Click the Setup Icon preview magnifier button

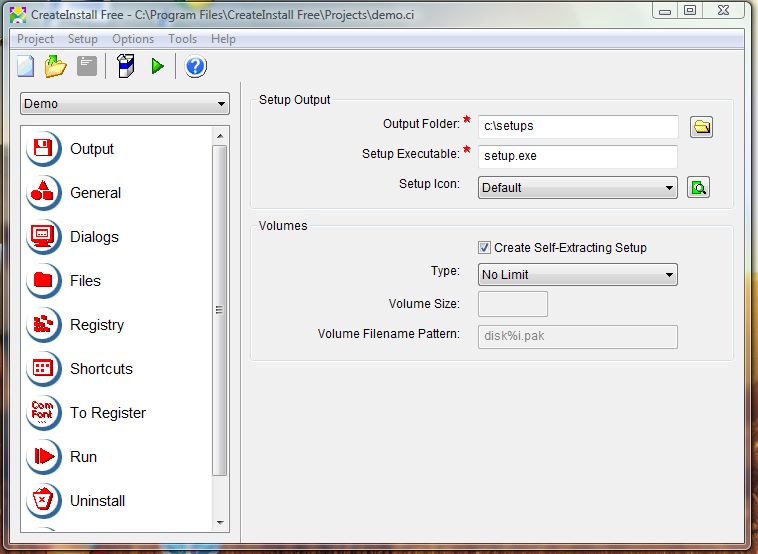pos(699,188)
